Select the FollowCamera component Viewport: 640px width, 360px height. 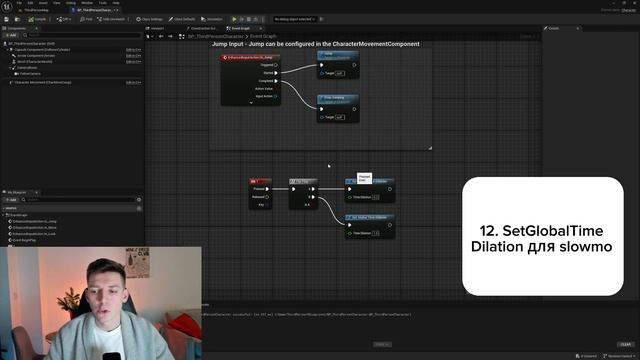[x=30, y=74]
